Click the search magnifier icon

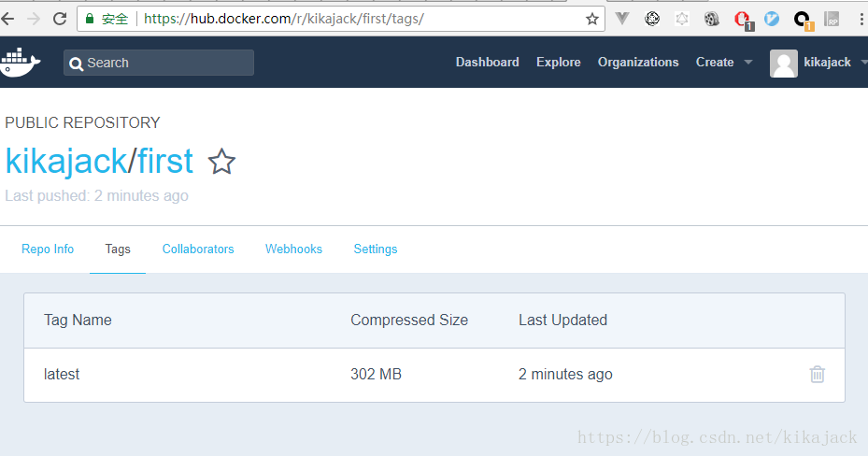click(x=76, y=64)
